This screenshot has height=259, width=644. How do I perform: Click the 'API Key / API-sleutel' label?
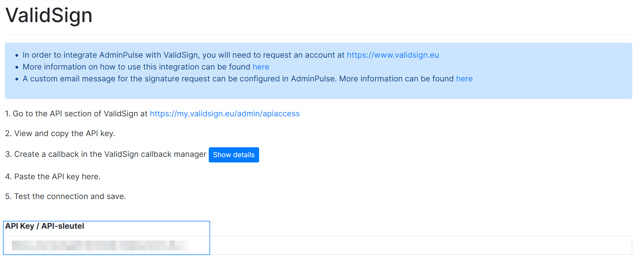tap(45, 226)
